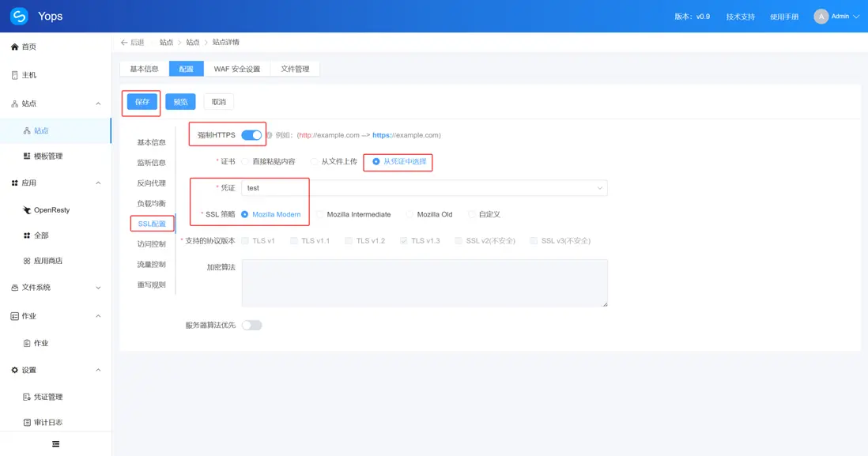The width and height of the screenshot is (868, 456).
Task: Click the 保存 button
Action: pos(142,102)
